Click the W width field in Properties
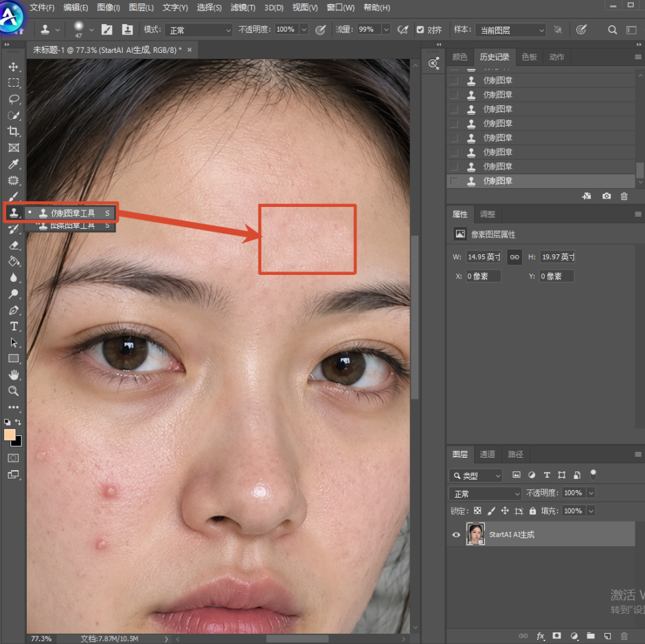This screenshot has width=645, height=644. coord(484,257)
